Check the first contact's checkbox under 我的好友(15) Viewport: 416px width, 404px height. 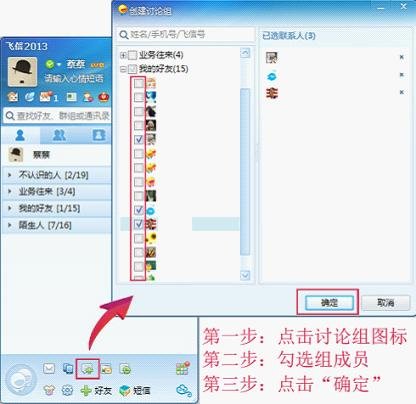click(139, 83)
